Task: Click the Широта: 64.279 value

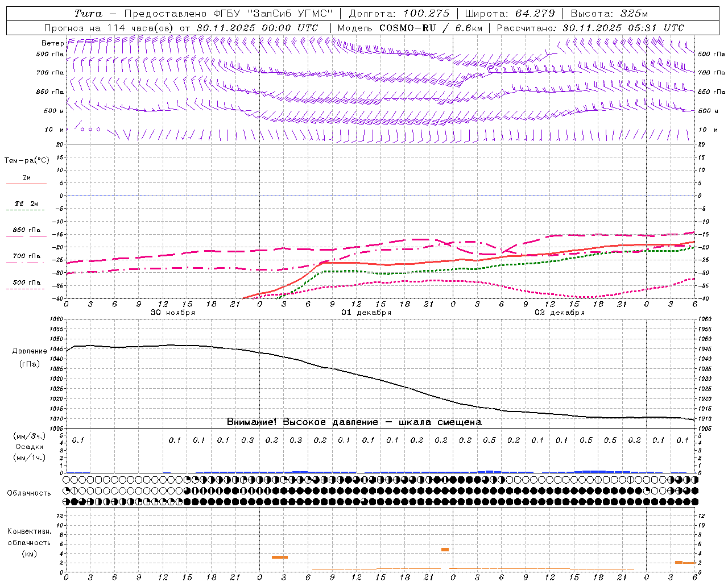Action: click(510, 14)
